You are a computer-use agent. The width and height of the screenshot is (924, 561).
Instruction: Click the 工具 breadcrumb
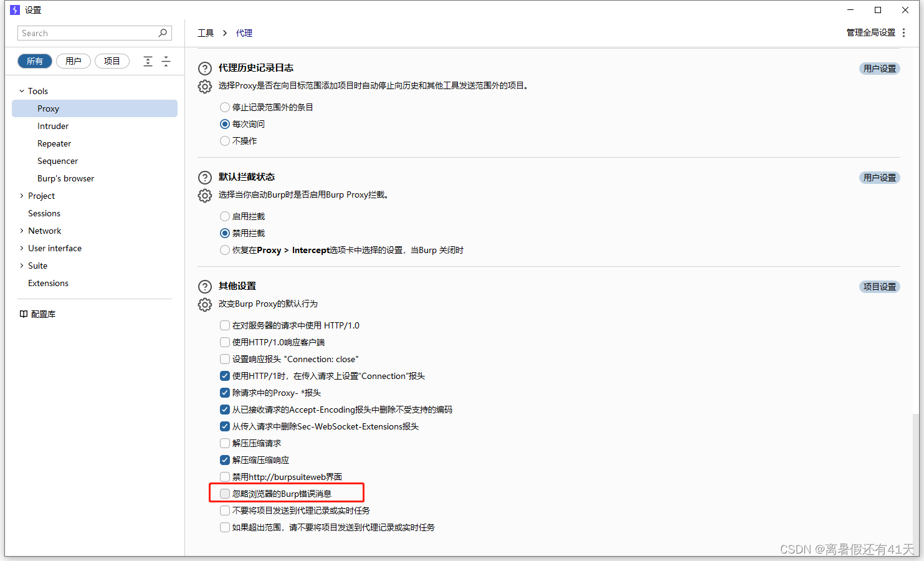(x=206, y=33)
